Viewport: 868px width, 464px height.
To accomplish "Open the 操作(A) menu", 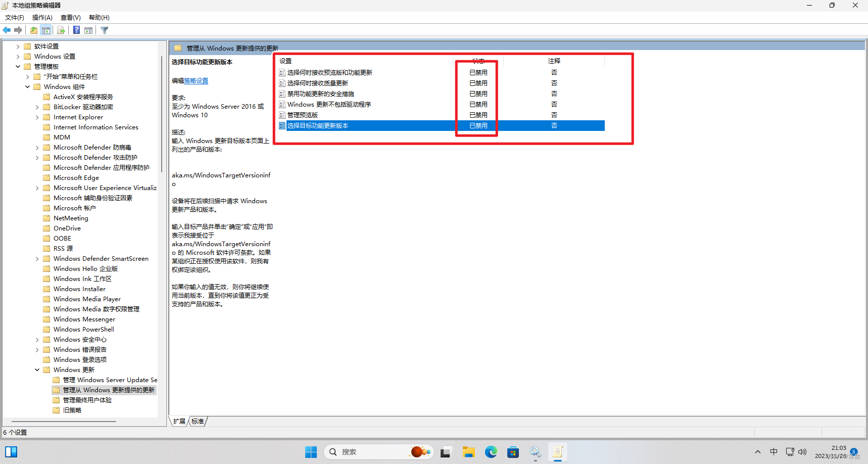I will (x=42, y=18).
